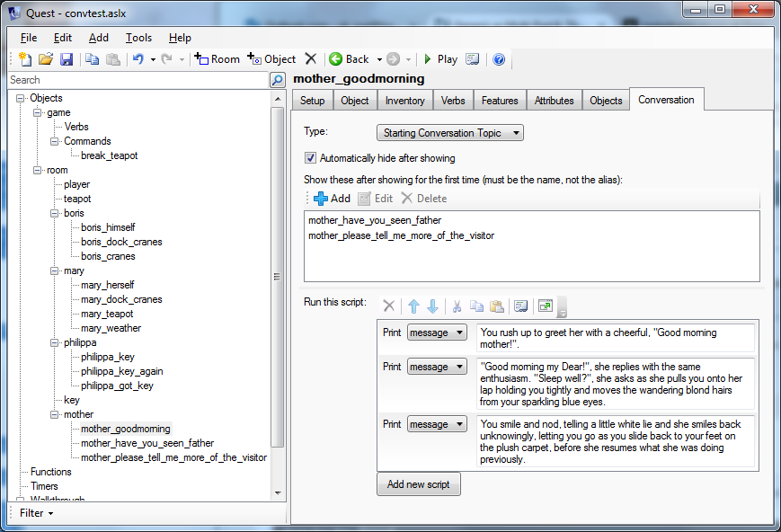Click the Save file icon in toolbar
Screen dimensions: 781x532
point(67,59)
